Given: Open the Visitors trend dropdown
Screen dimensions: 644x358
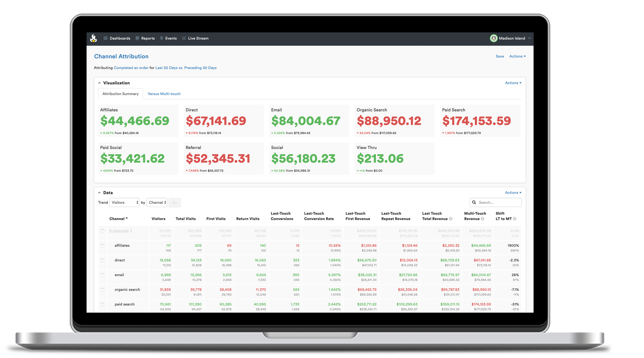Looking at the screenshot, I should 125,202.
